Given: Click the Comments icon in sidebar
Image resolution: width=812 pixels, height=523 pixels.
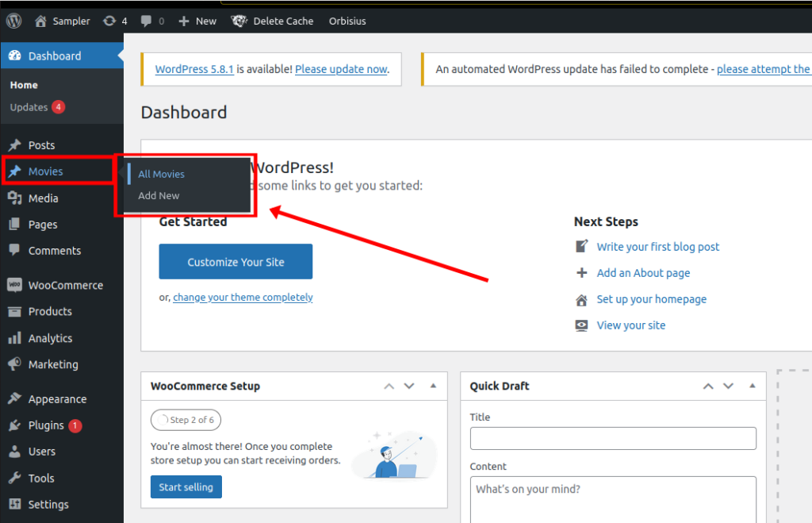Looking at the screenshot, I should (14, 250).
